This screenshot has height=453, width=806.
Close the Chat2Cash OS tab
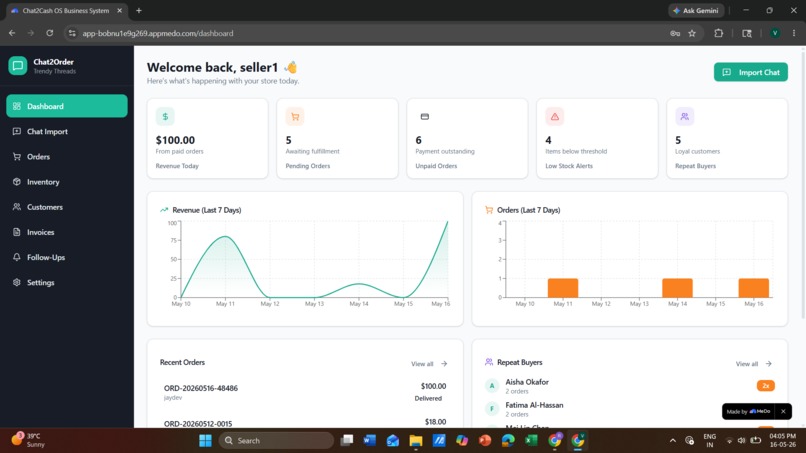coord(119,10)
